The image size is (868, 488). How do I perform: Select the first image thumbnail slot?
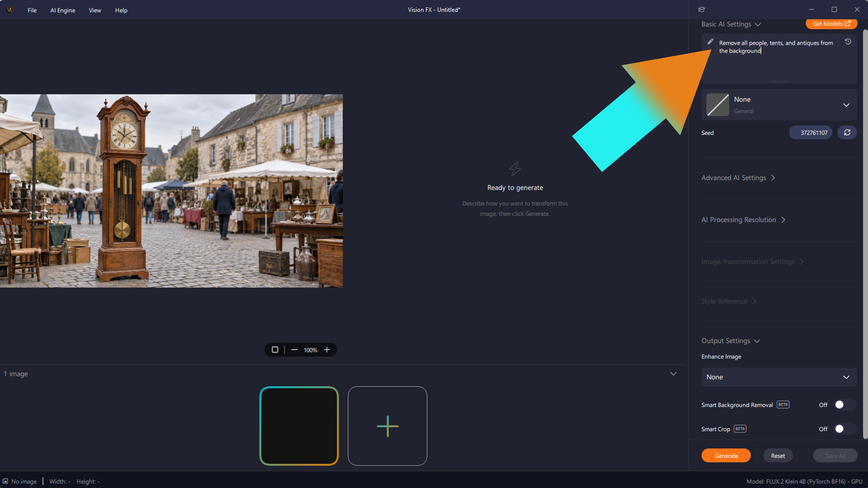(299, 426)
